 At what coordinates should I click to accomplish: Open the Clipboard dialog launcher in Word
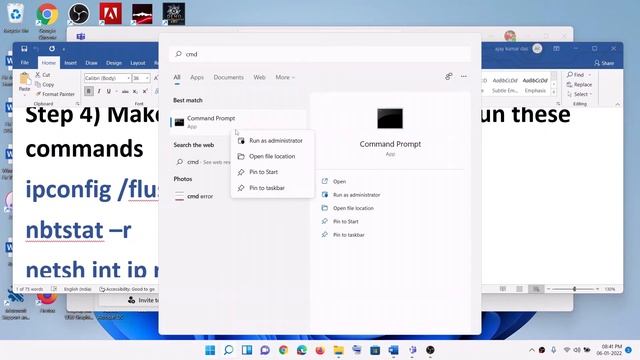[77, 104]
